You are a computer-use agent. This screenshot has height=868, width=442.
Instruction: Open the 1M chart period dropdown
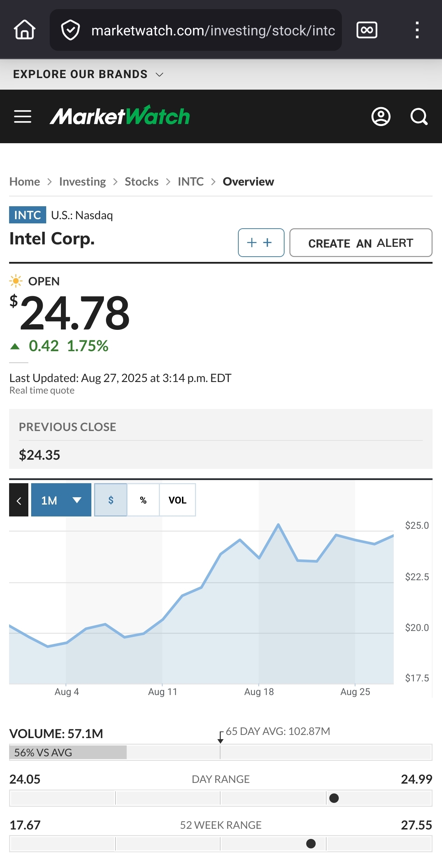[61, 500]
